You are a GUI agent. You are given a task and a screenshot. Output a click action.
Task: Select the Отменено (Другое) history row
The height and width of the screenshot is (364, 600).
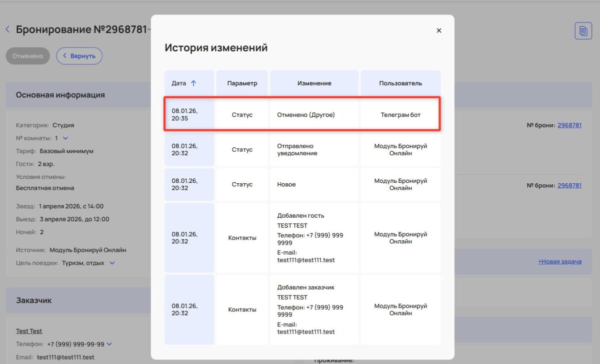305,115
